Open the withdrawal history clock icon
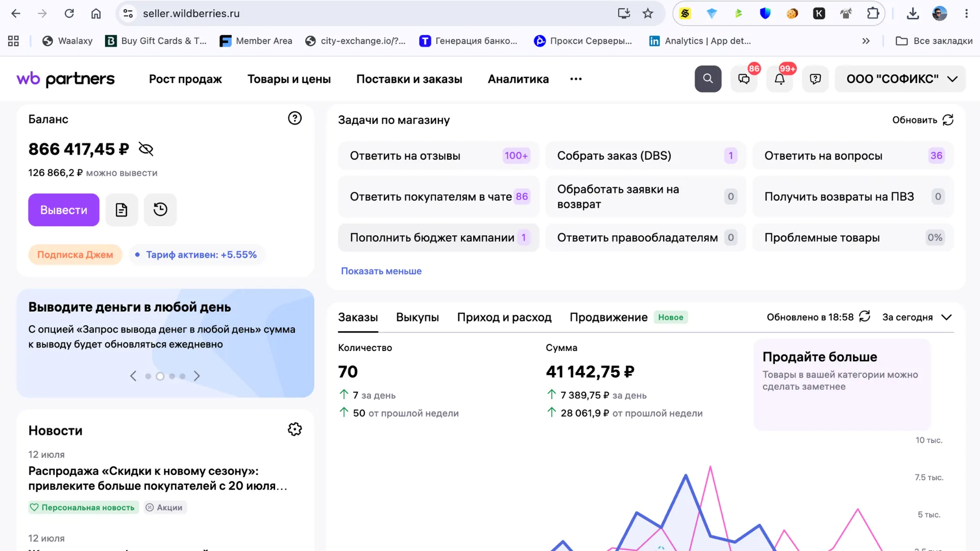The height and width of the screenshot is (551, 980). point(160,210)
